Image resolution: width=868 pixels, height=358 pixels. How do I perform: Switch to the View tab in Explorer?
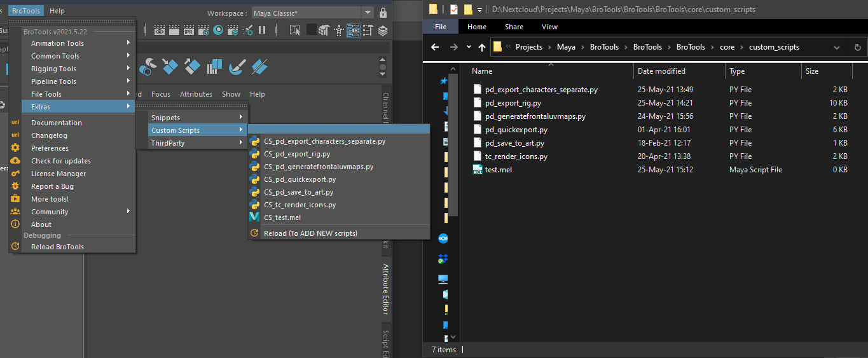[x=549, y=27]
